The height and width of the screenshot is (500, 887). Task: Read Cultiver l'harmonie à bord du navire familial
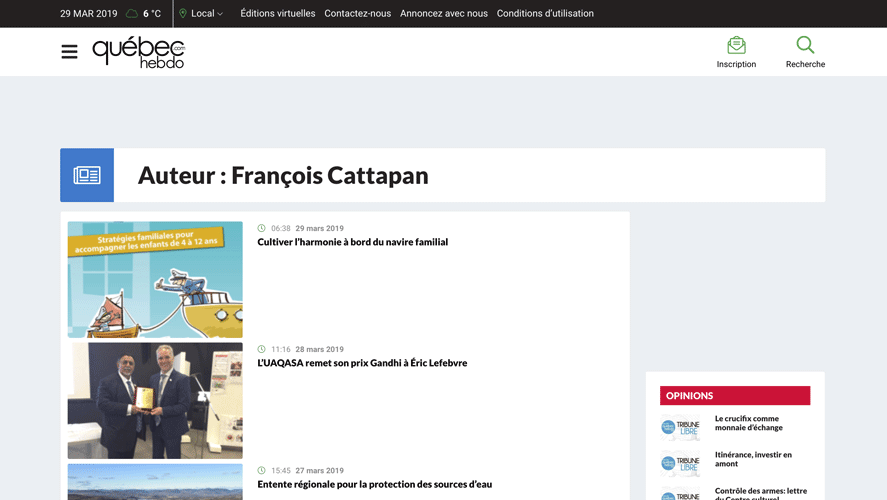[x=352, y=242]
